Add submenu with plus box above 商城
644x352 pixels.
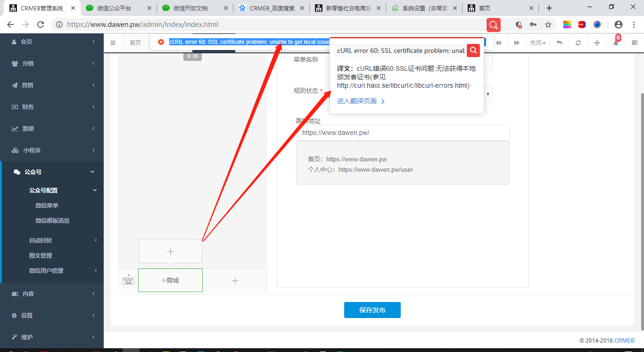170,251
